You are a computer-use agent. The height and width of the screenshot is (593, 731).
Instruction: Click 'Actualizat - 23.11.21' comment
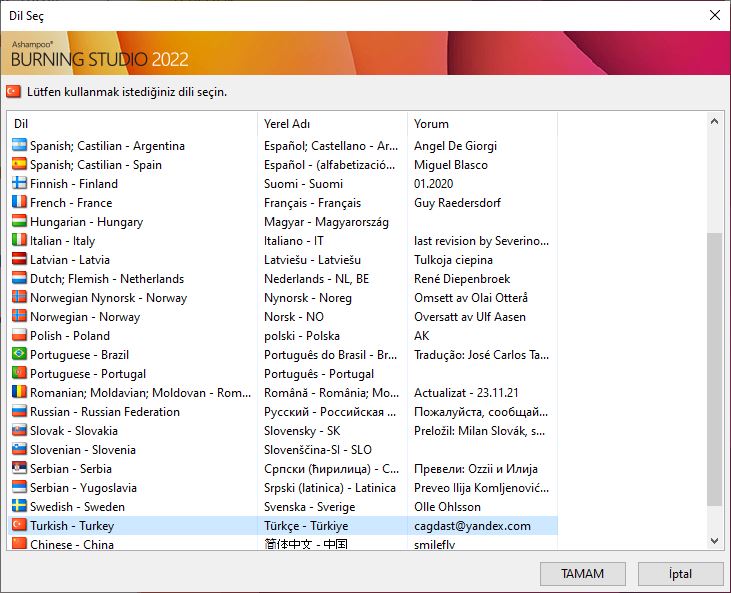coord(466,393)
